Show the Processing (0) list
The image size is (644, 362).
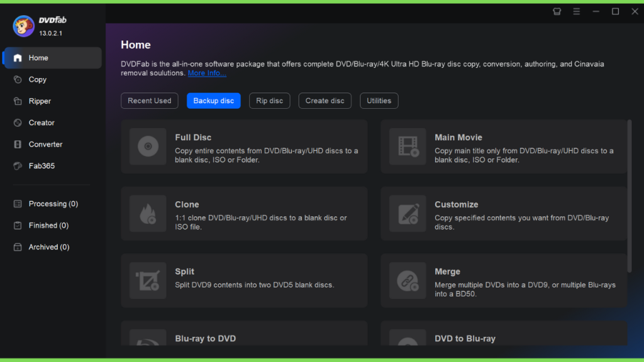coord(53,204)
